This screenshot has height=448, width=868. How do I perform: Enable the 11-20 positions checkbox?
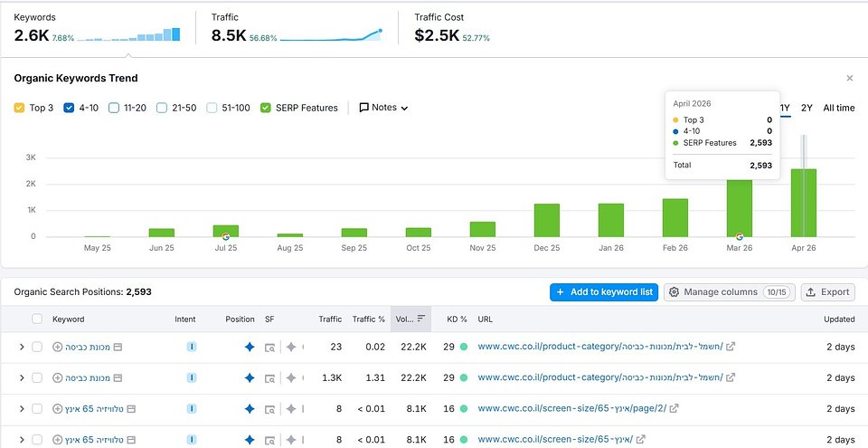click(x=114, y=108)
